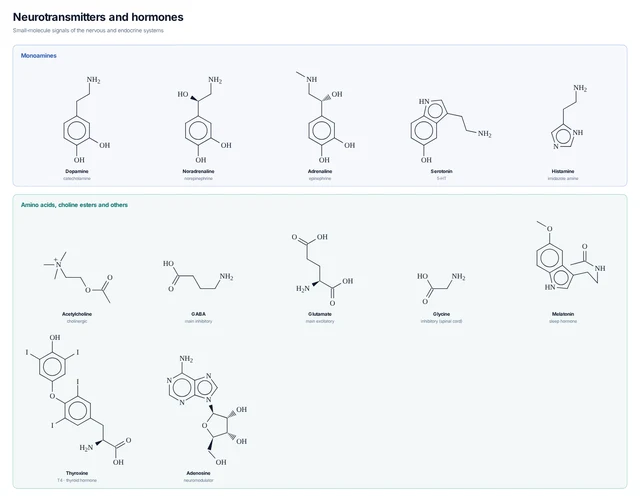The height and width of the screenshot is (501, 640).
Task: Click the 'Histamine' name label
Action: [563, 171]
